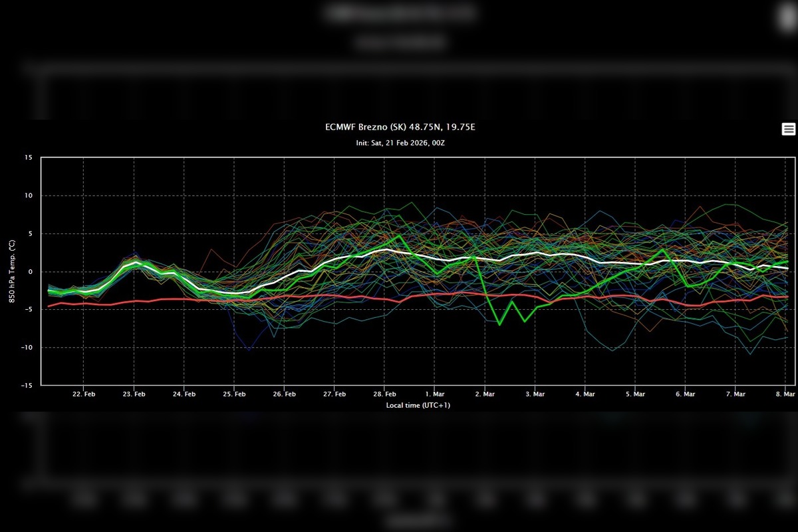Click the -15 value on temperature axis
Viewport: 798px width, 532px height.
(27, 385)
